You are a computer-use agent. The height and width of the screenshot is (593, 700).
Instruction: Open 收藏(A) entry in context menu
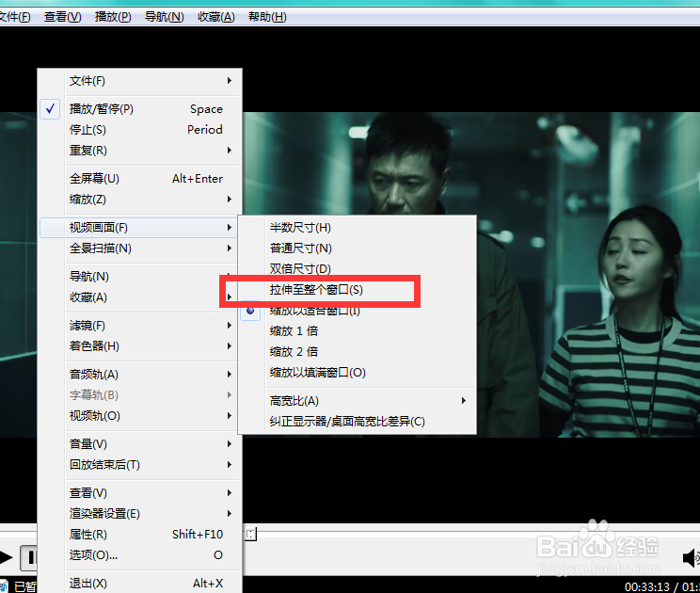pos(139,296)
